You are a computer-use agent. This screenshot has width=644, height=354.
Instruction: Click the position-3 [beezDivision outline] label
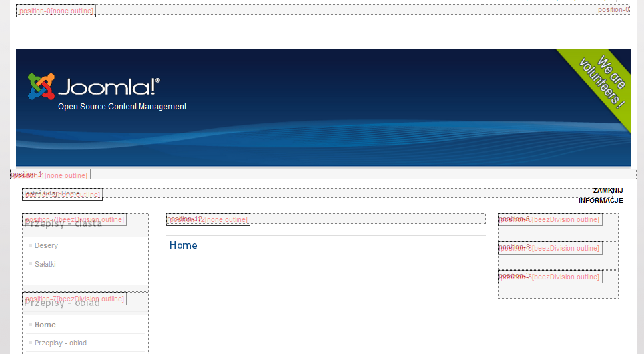pyautogui.click(x=550, y=277)
